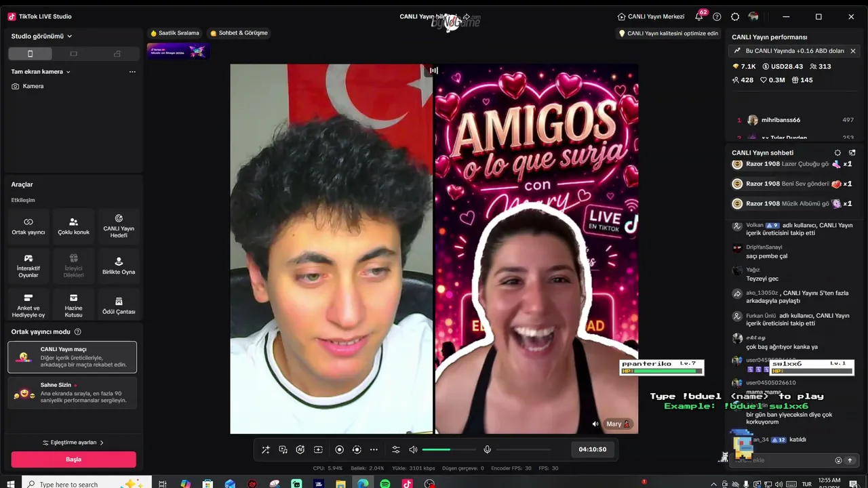Switch to portrait layout view

[x=30, y=54]
